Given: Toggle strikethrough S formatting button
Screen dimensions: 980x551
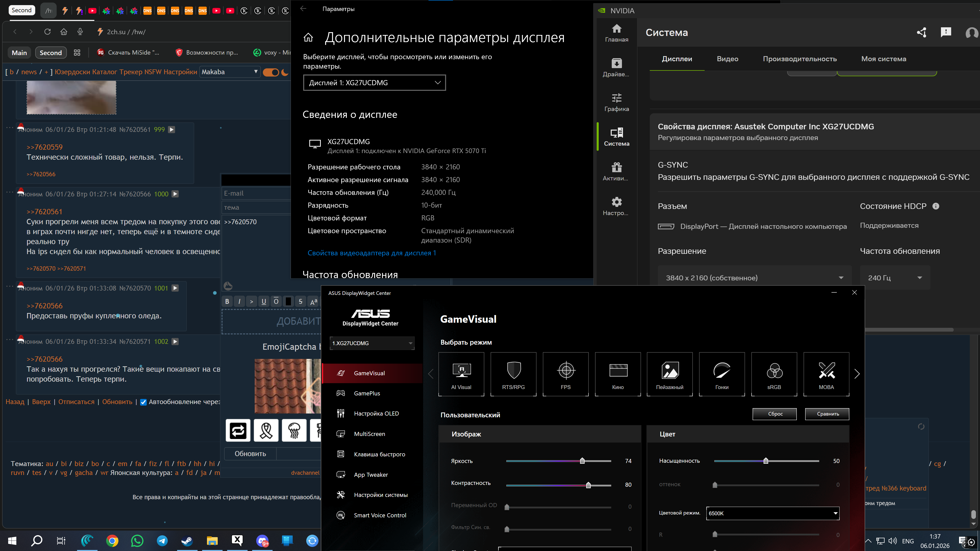Looking at the screenshot, I should pos(300,302).
